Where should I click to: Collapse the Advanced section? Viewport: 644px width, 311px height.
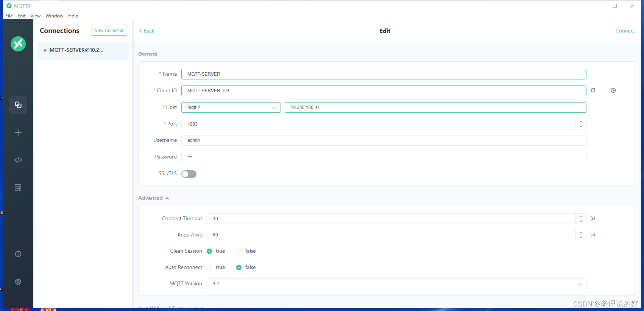click(154, 198)
